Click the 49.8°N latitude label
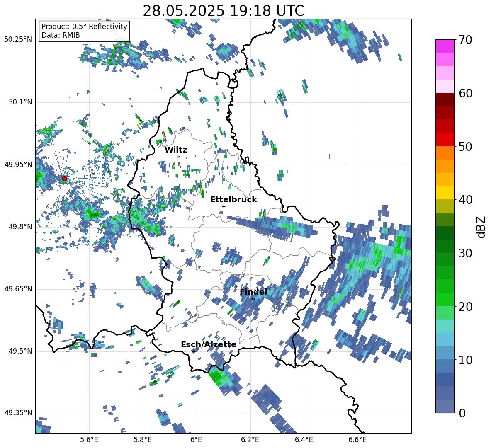This screenshot has height=448, width=491. (20, 227)
